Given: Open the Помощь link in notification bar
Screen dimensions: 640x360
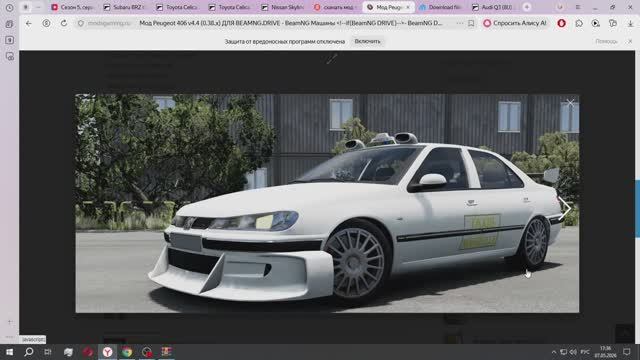Looking at the screenshot, I should pyautogui.click(x=606, y=41).
